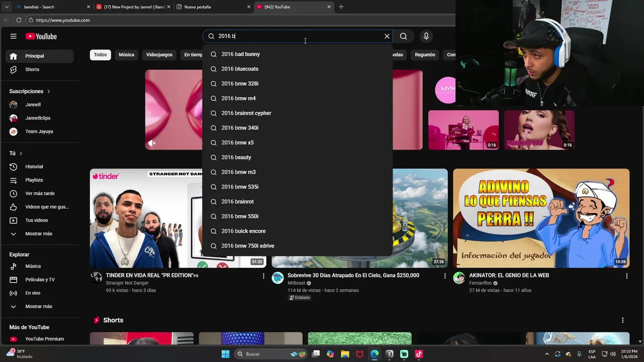Select suggestion '2016 bmw 750i xdrive'
Image resolution: width=644 pixels, height=362 pixels.
point(297,246)
